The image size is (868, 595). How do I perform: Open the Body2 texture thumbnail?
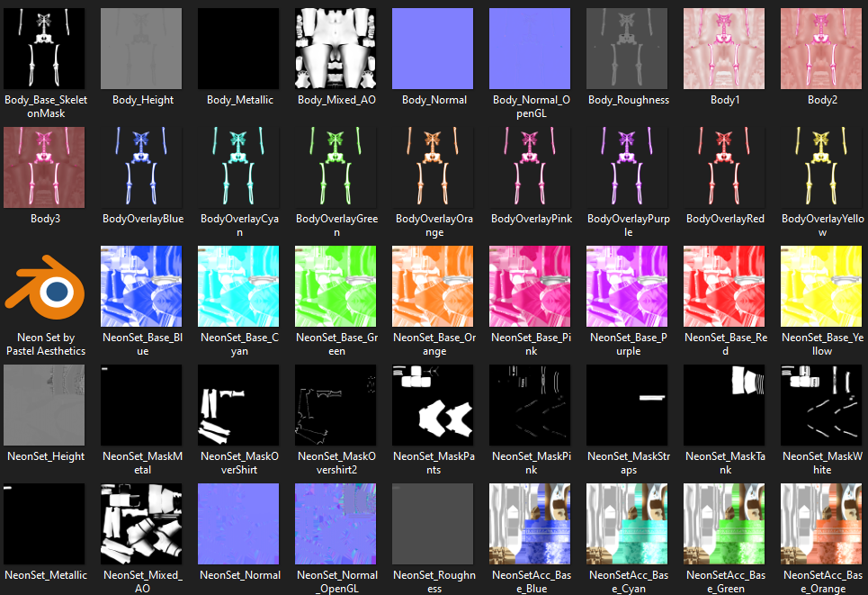point(821,49)
